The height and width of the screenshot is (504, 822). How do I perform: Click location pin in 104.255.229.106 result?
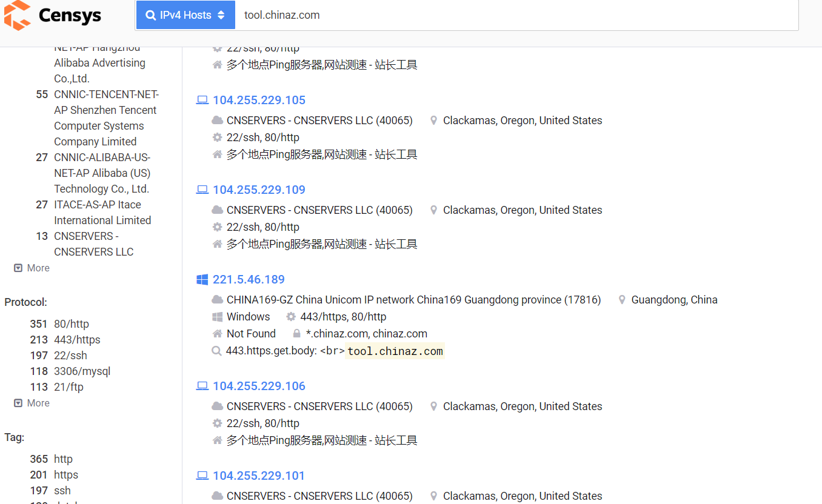click(x=433, y=406)
